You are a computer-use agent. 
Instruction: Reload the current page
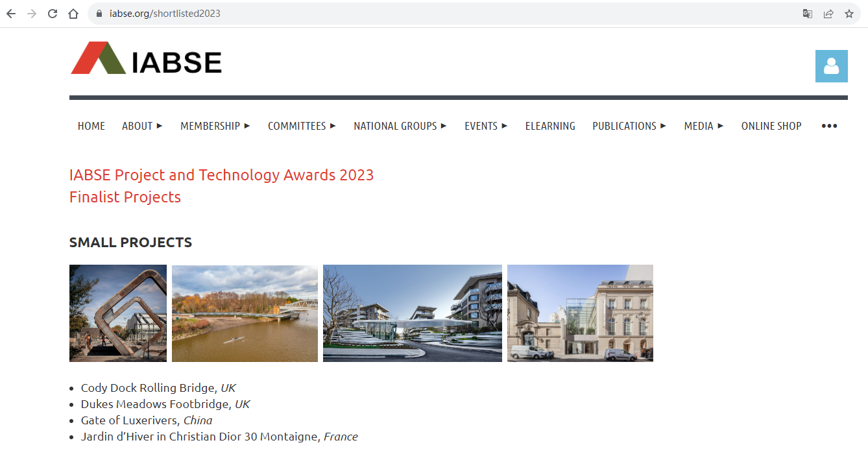click(52, 13)
